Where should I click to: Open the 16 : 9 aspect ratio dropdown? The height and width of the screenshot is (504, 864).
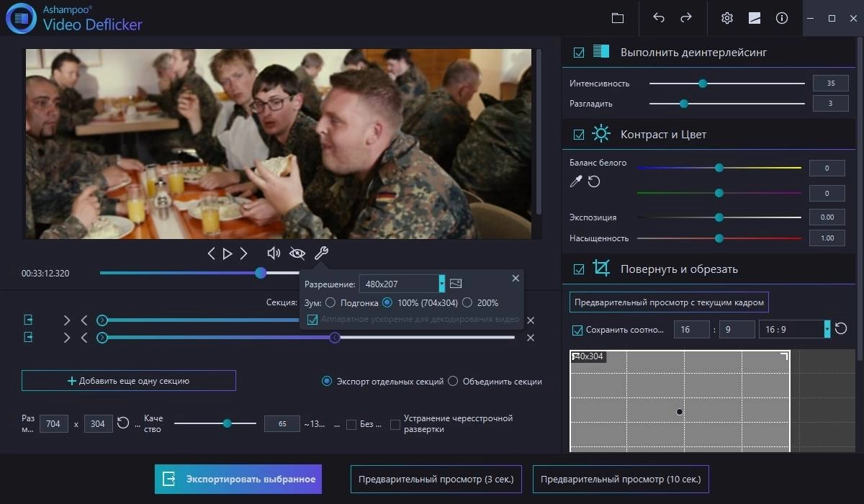(827, 329)
